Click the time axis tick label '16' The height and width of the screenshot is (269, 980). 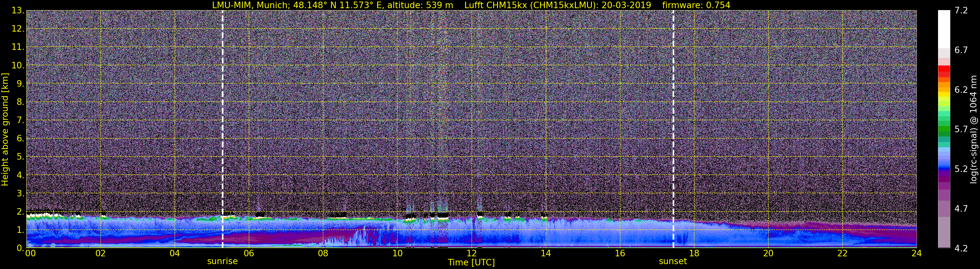click(620, 253)
